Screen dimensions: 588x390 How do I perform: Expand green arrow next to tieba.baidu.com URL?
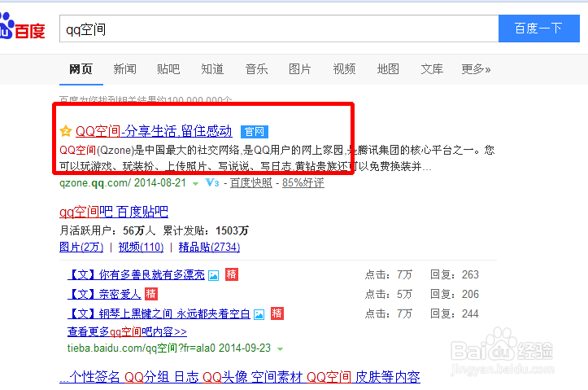pyautogui.click(x=280, y=349)
